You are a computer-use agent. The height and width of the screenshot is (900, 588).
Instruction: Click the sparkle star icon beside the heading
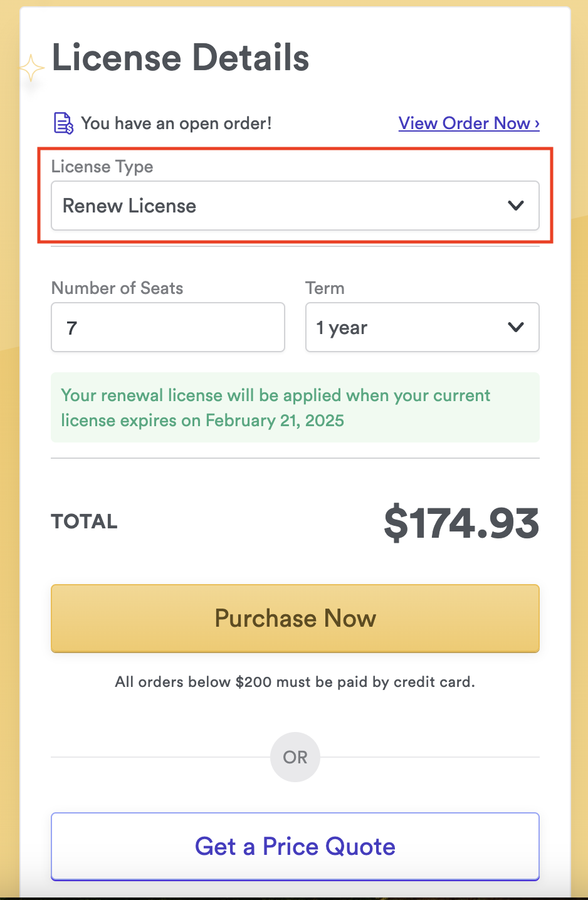tap(31, 68)
